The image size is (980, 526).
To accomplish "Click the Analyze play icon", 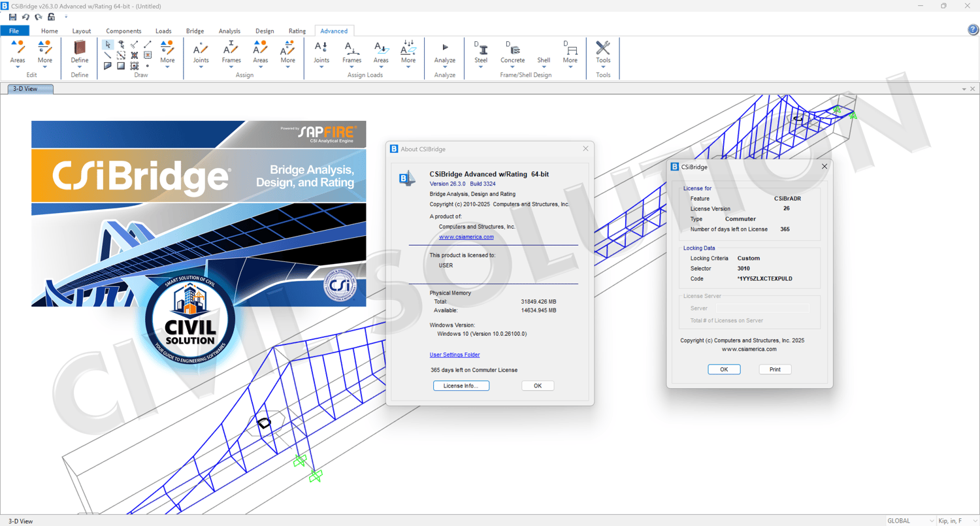I will (x=445, y=48).
